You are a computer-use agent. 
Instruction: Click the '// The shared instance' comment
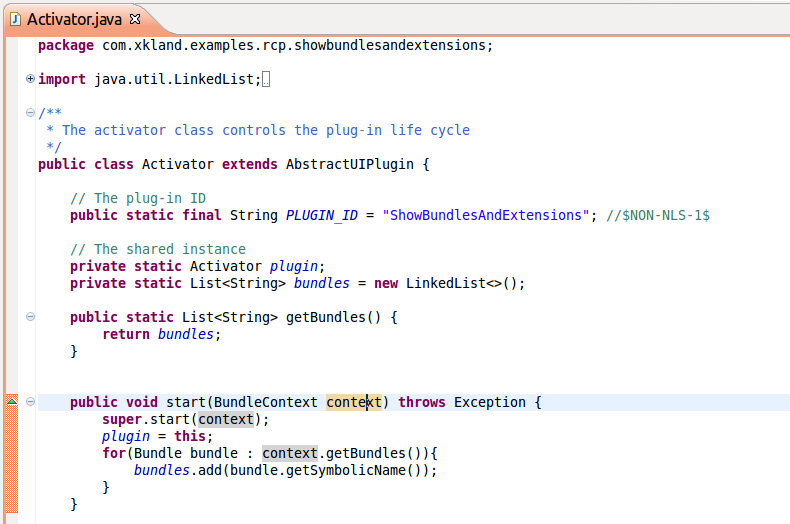click(158, 249)
